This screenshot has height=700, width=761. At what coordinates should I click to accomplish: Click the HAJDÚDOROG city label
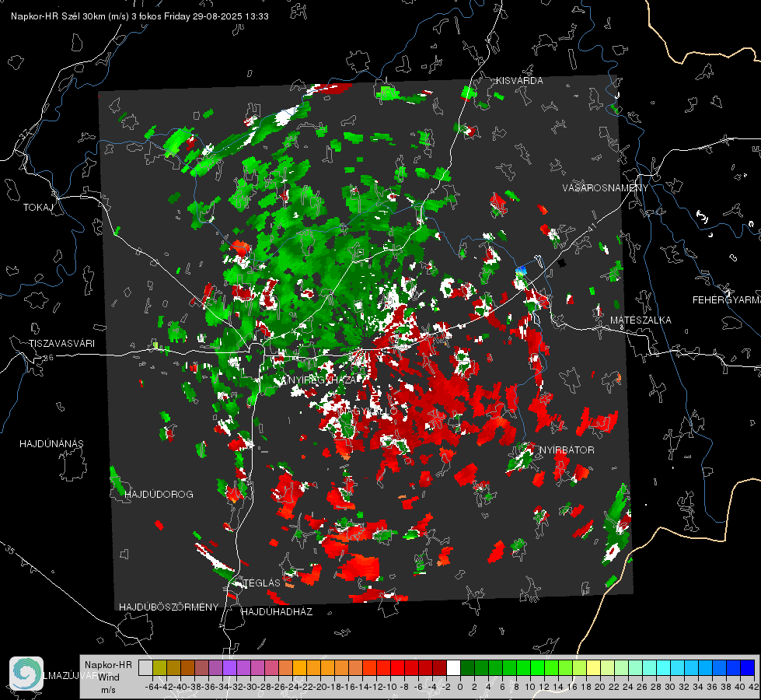(159, 495)
